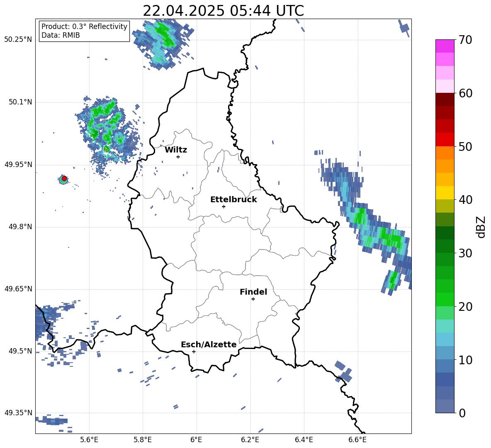491x448 pixels.
Task: Click the dBZ colorbar axis label
Action: [x=481, y=227]
